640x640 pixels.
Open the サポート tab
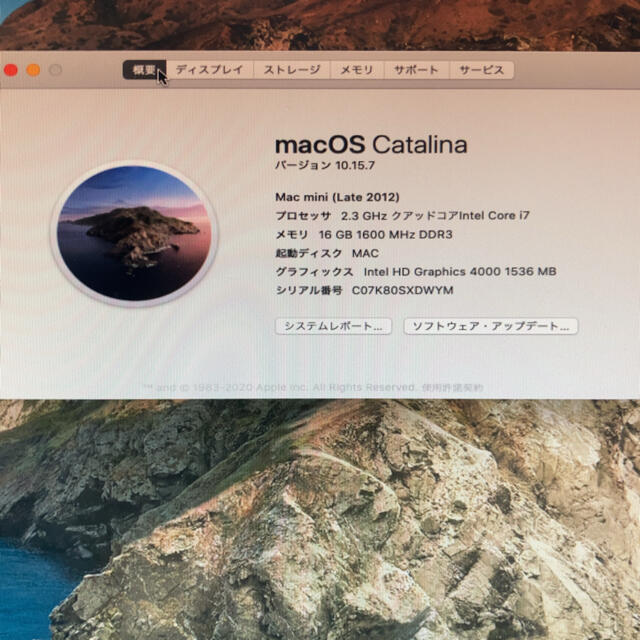[x=416, y=70]
